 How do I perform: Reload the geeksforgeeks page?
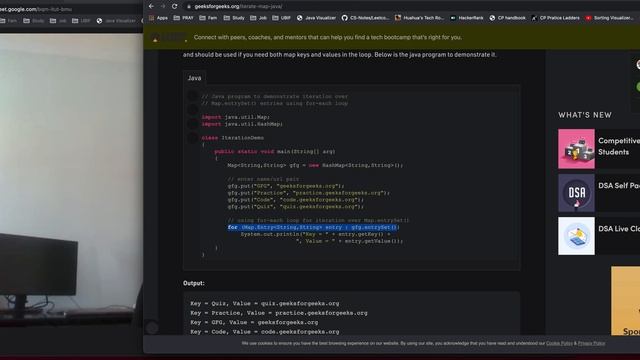(x=175, y=6)
